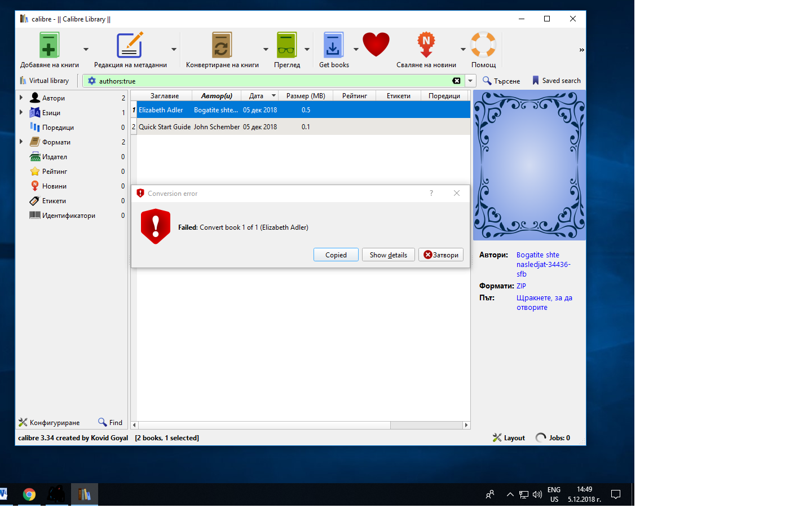Image resolution: width=812 pixels, height=508 pixels.
Task: Click the horizontal scrollbar of book list
Action: pyautogui.click(x=264, y=425)
